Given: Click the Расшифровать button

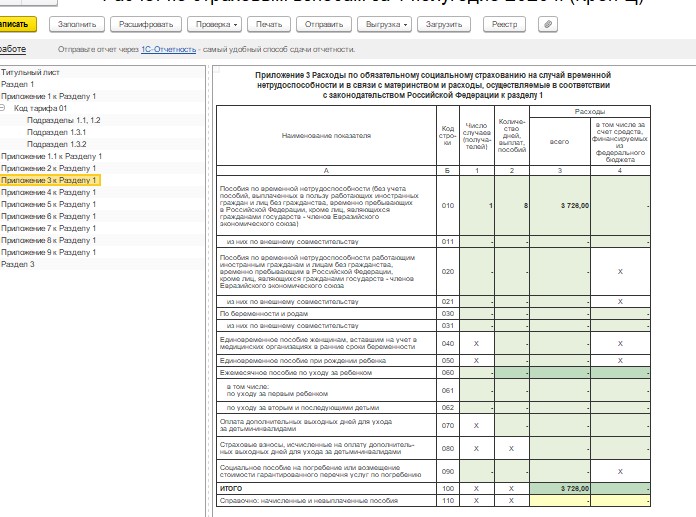Looking at the screenshot, I should [146, 24].
